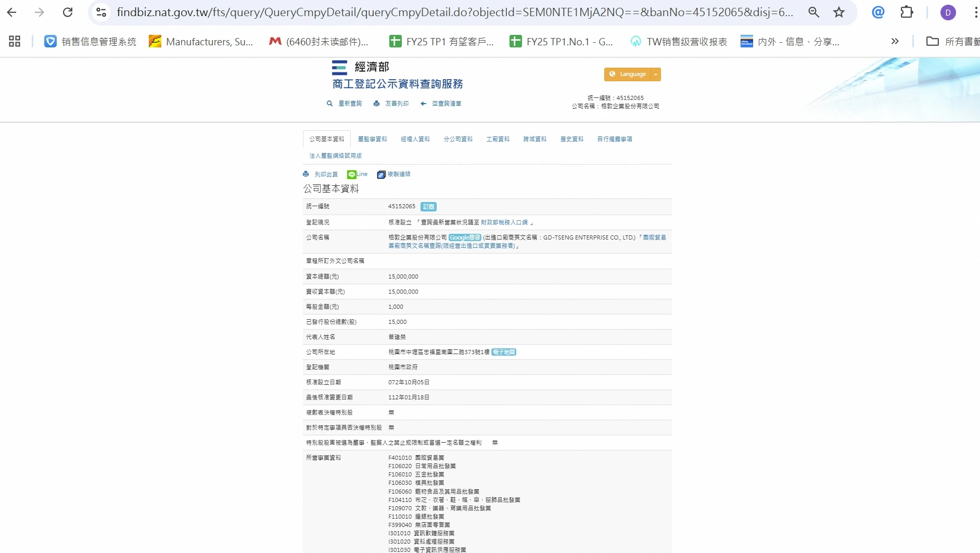
Task: Switch to the 董監事資料 tab
Action: [x=373, y=139]
